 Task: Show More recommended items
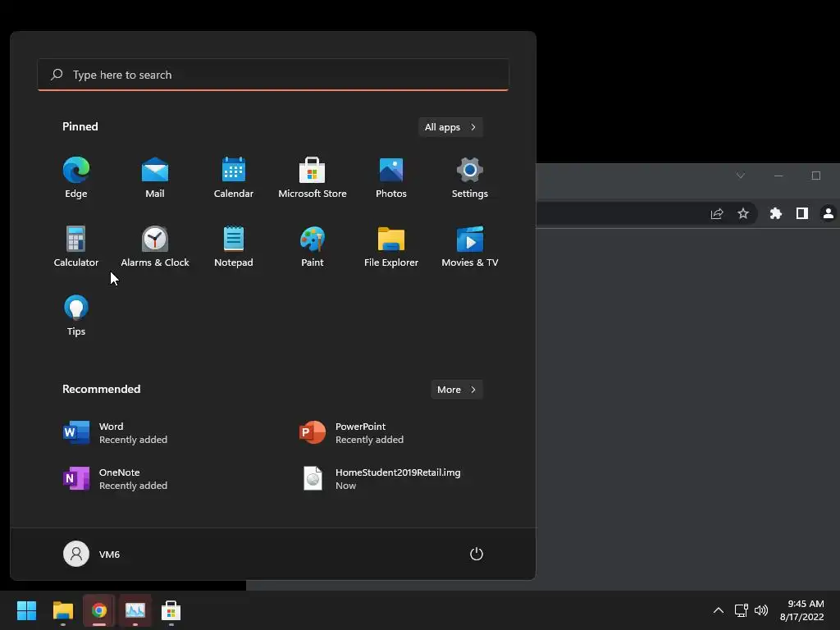pyautogui.click(x=456, y=390)
